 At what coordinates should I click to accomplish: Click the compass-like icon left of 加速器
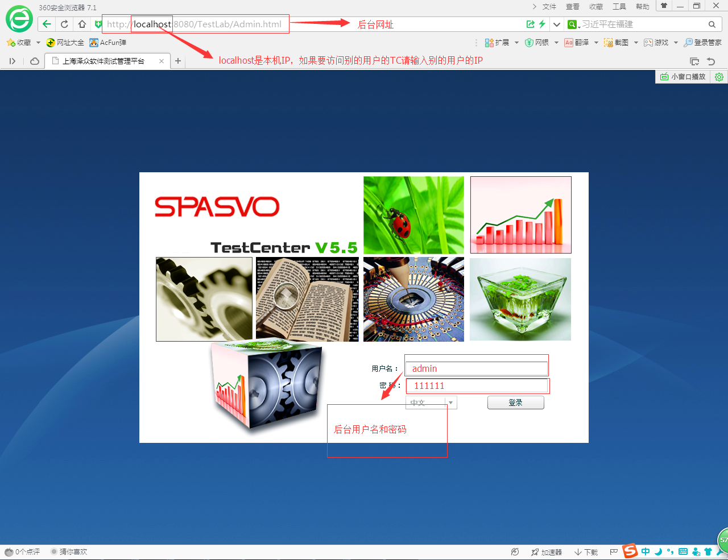pos(515,552)
